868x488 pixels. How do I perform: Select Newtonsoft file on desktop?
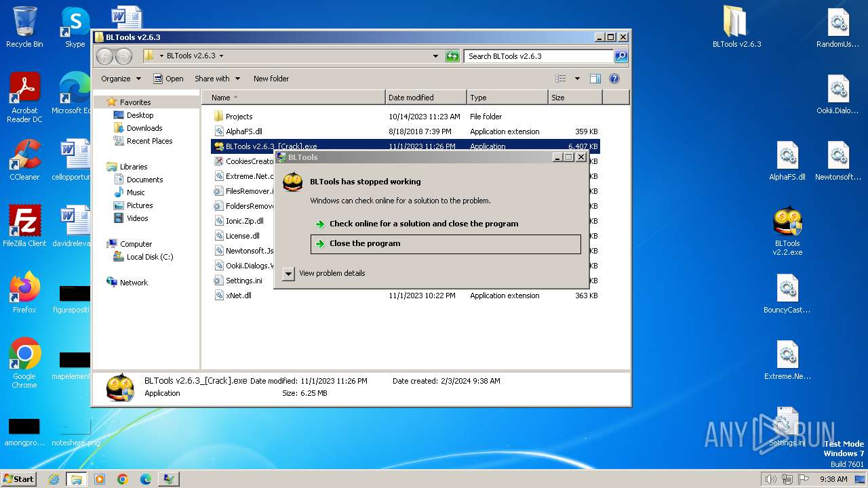coord(838,160)
